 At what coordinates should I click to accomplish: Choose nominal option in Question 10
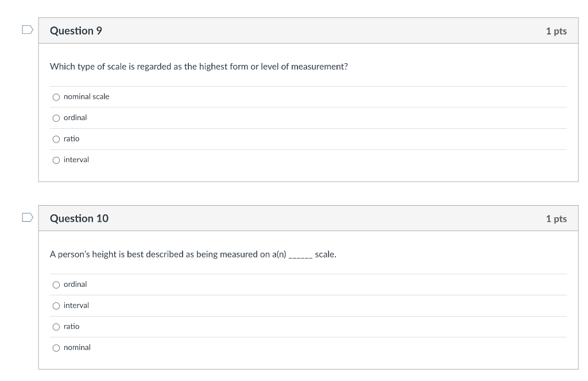point(56,347)
